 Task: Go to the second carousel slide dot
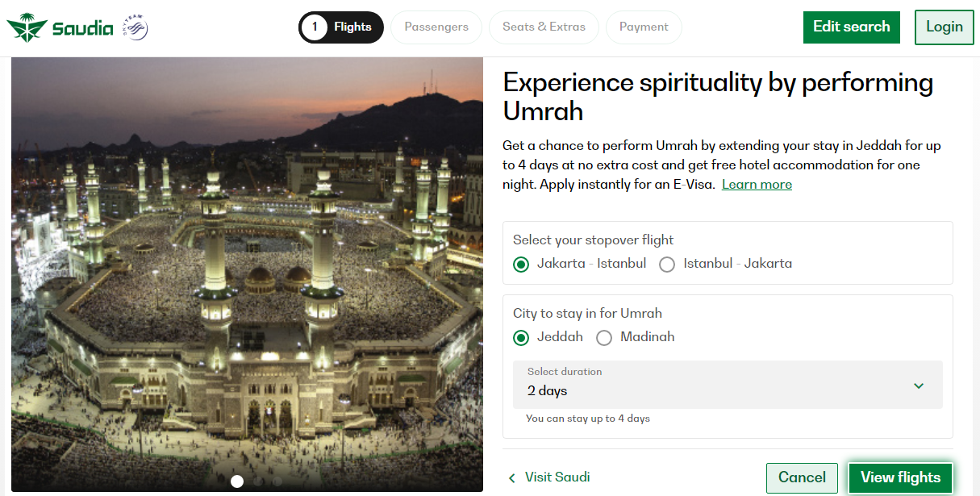click(257, 481)
